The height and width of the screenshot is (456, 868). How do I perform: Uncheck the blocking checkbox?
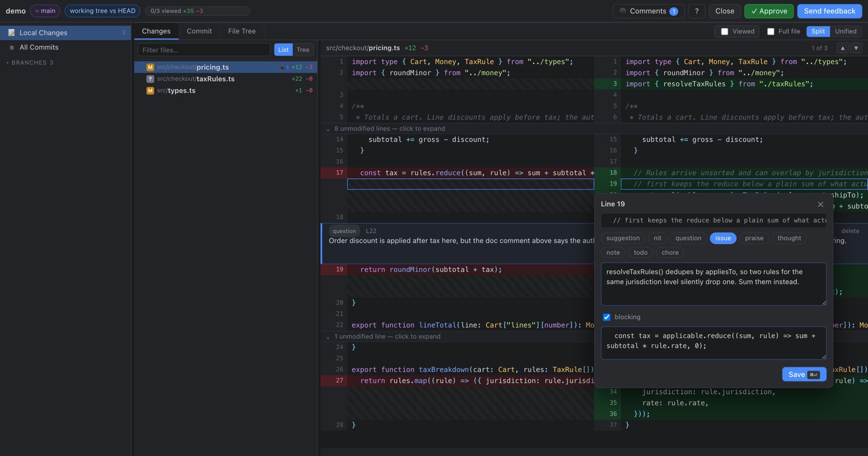[606, 317]
